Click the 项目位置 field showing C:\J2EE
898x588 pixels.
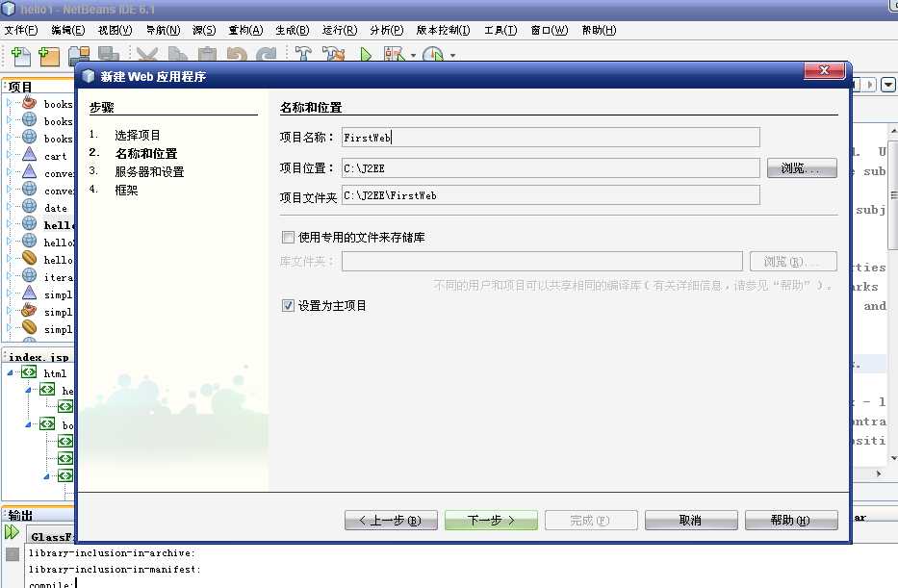tap(551, 168)
